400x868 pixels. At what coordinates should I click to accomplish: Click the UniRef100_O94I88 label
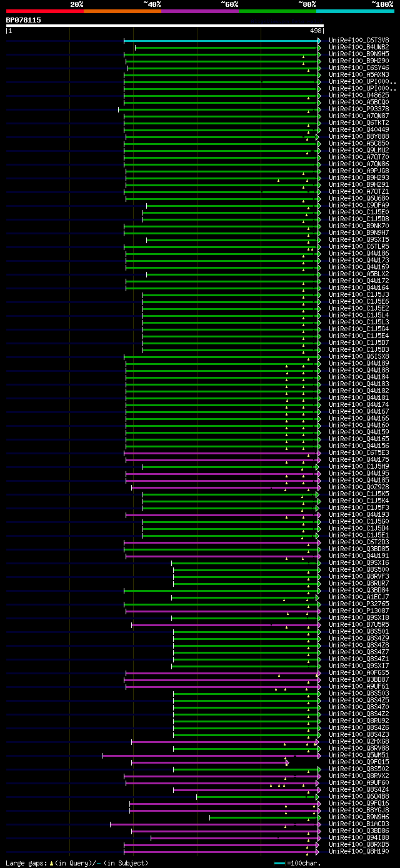pos(359,837)
